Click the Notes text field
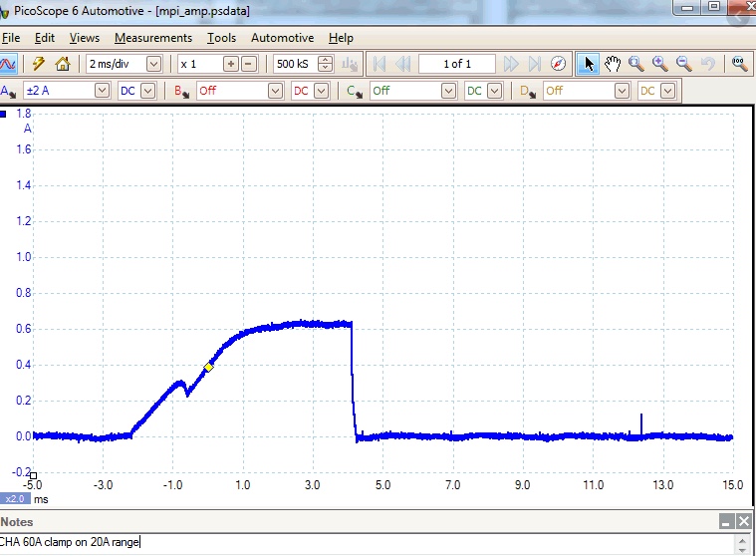 click(369, 542)
